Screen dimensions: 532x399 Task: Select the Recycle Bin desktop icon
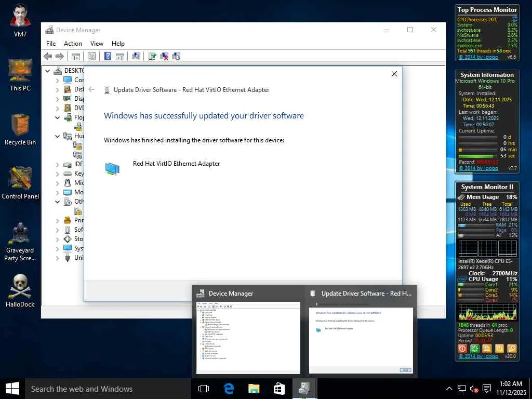pos(20,129)
